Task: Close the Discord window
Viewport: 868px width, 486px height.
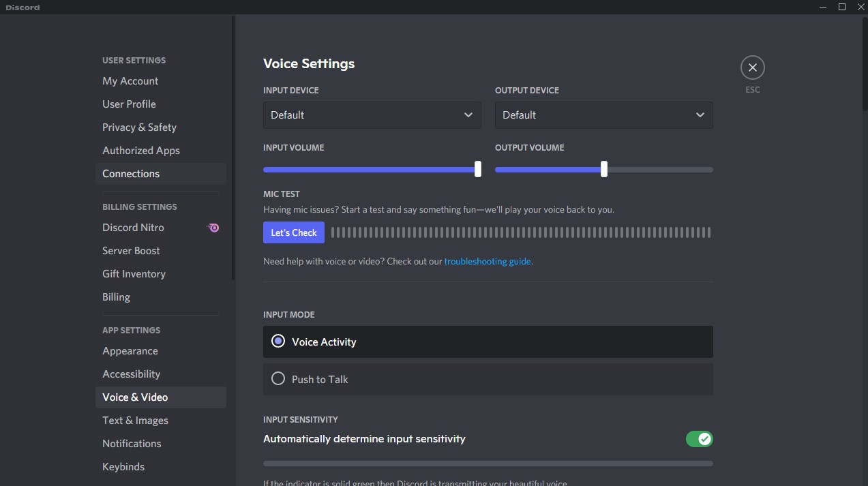Action: (x=860, y=7)
